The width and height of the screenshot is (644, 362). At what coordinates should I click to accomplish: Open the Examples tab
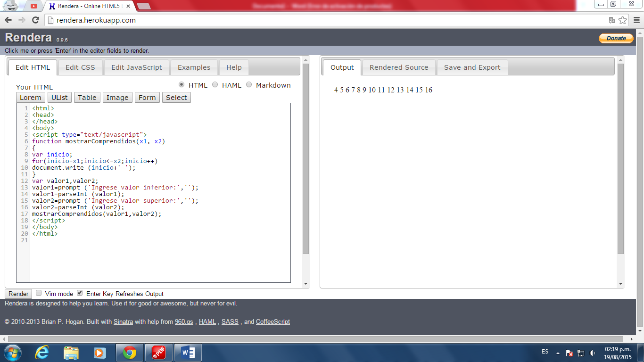tap(194, 67)
